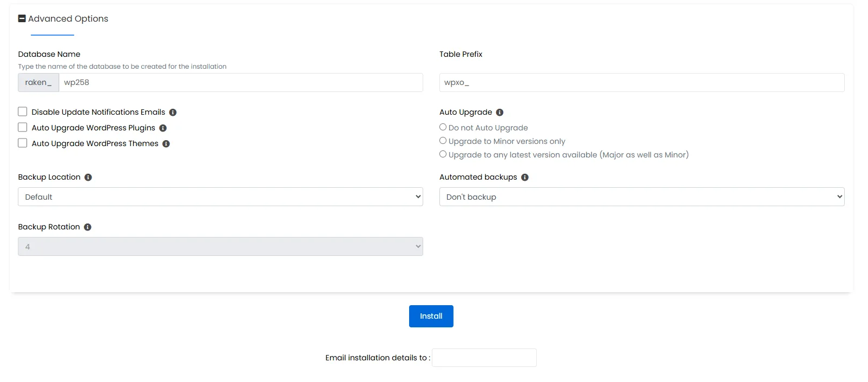This screenshot has width=868, height=382.
Task: Click the Automated backups info icon
Action: coord(524,177)
